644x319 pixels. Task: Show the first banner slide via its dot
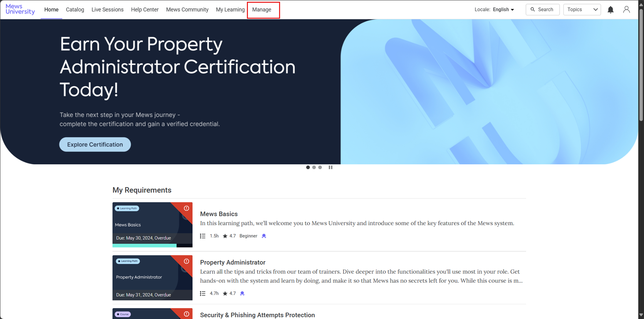coord(308,167)
